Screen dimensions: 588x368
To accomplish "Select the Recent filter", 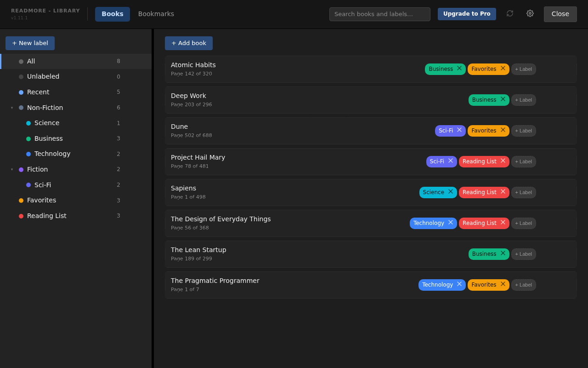I will point(76,92).
